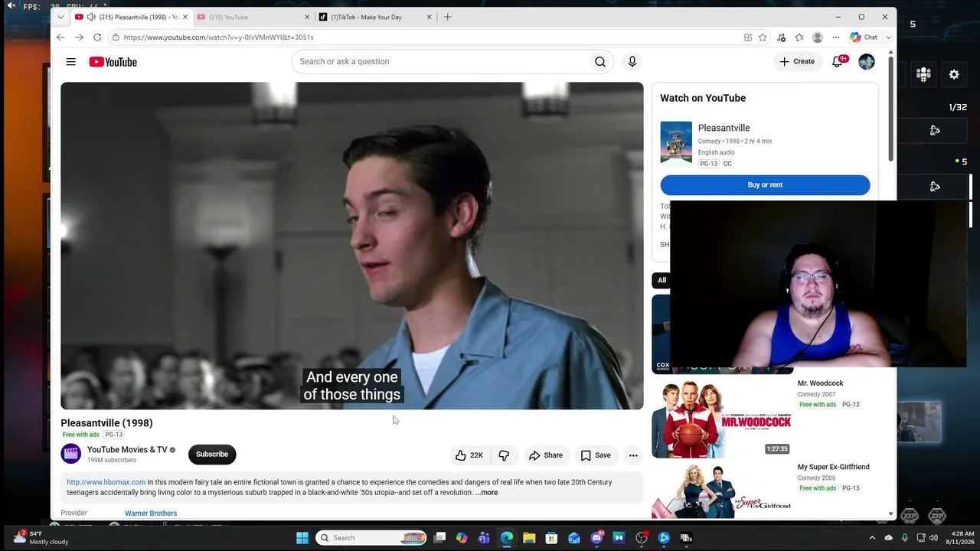The height and width of the screenshot is (551, 980).
Task: Show hidden system tray icons
Action: tap(872, 538)
